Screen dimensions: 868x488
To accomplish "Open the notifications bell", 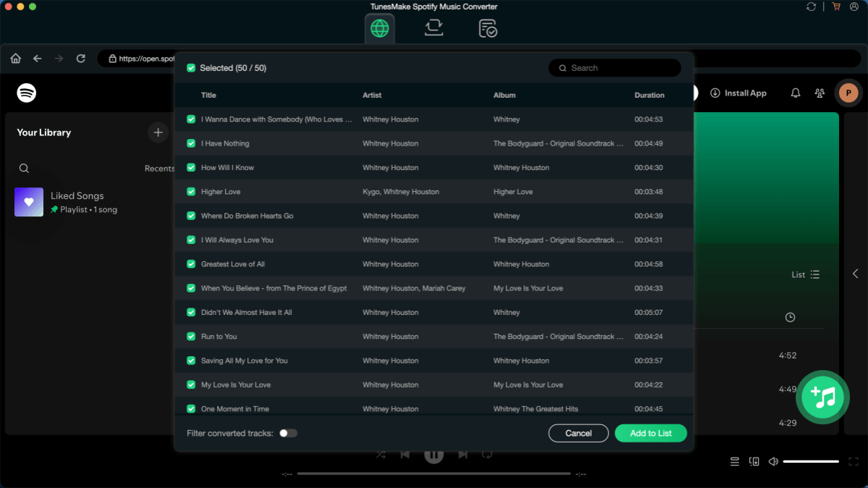I will (x=796, y=93).
